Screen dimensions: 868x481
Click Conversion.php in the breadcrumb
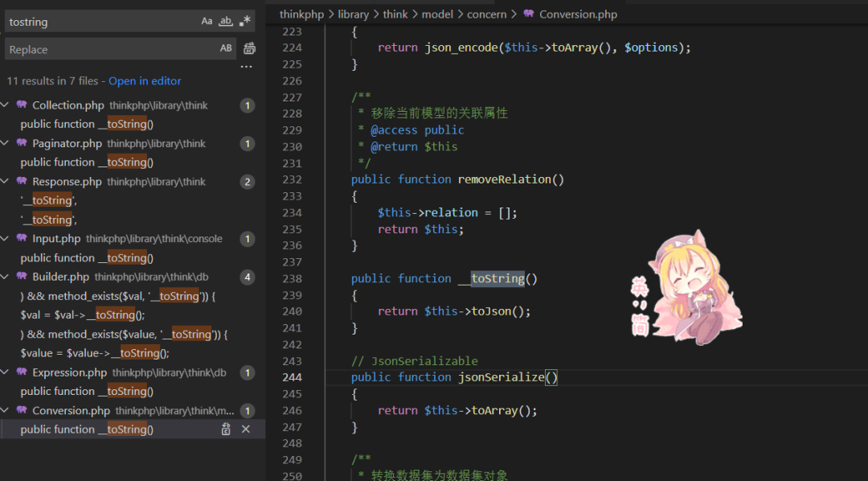coord(578,14)
